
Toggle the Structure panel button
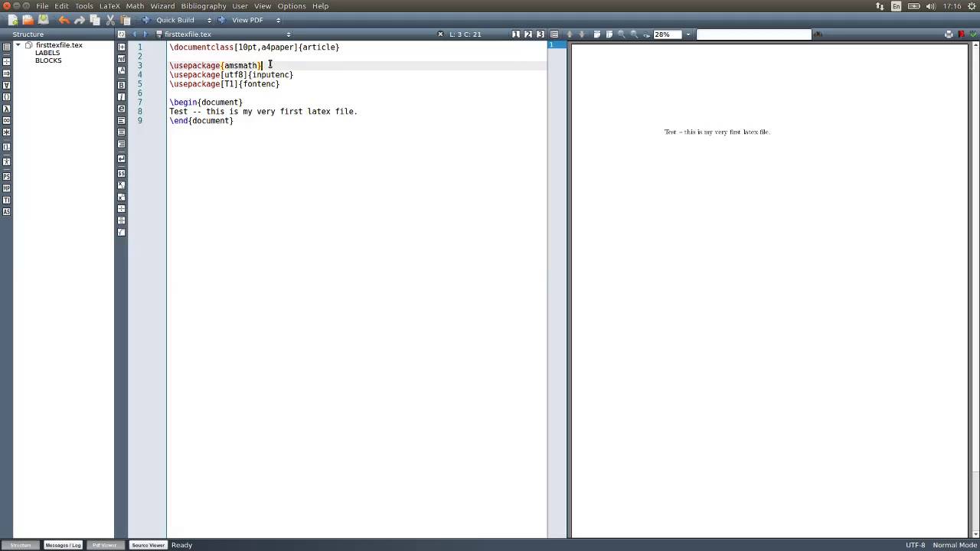[x=21, y=545]
